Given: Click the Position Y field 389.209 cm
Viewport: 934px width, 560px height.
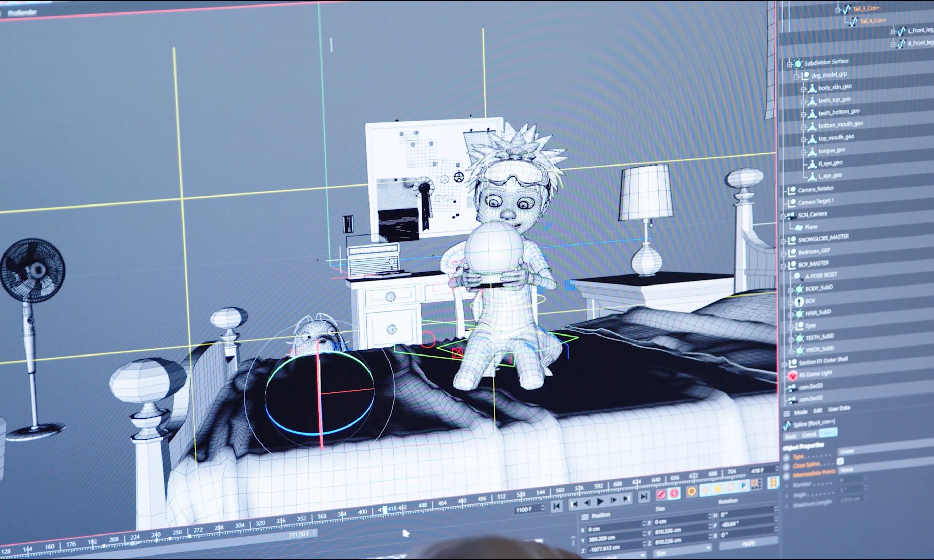Looking at the screenshot, I should click(616, 537).
